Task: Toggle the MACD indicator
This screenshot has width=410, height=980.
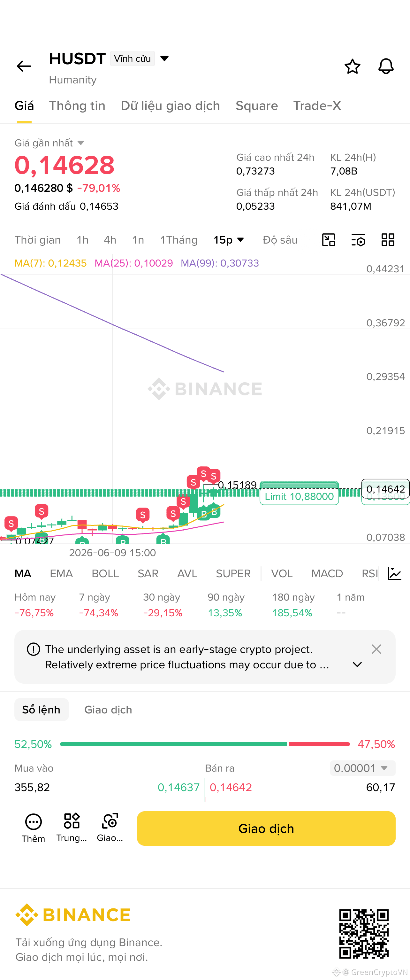Action: pos(327,573)
